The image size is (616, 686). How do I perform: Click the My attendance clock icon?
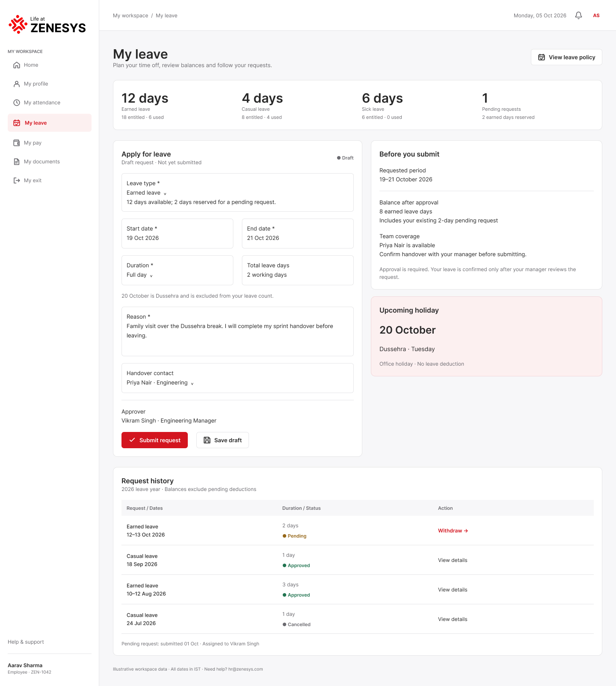tap(17, 103)
